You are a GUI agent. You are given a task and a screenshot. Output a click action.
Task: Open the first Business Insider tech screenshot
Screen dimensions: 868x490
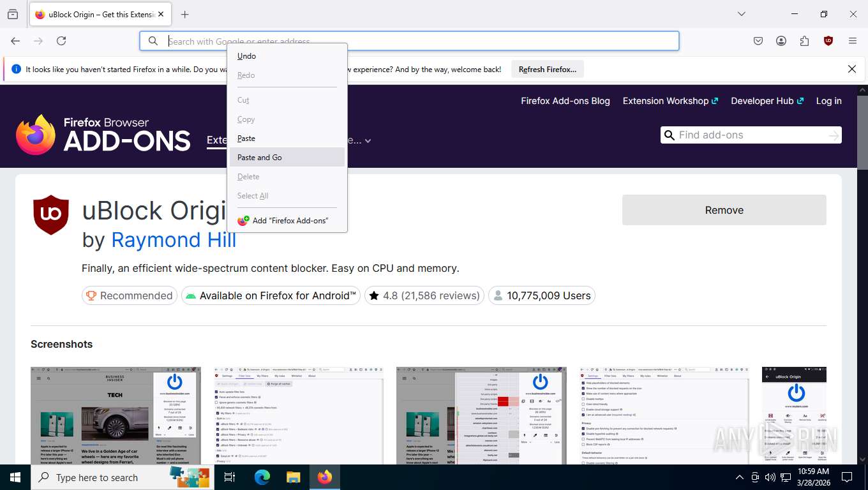tap(116, 415)
